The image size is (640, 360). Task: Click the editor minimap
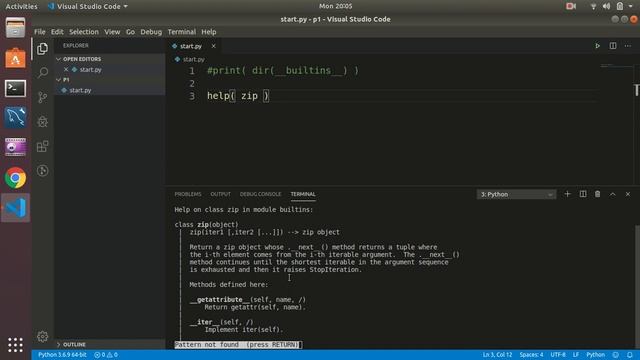616,65
